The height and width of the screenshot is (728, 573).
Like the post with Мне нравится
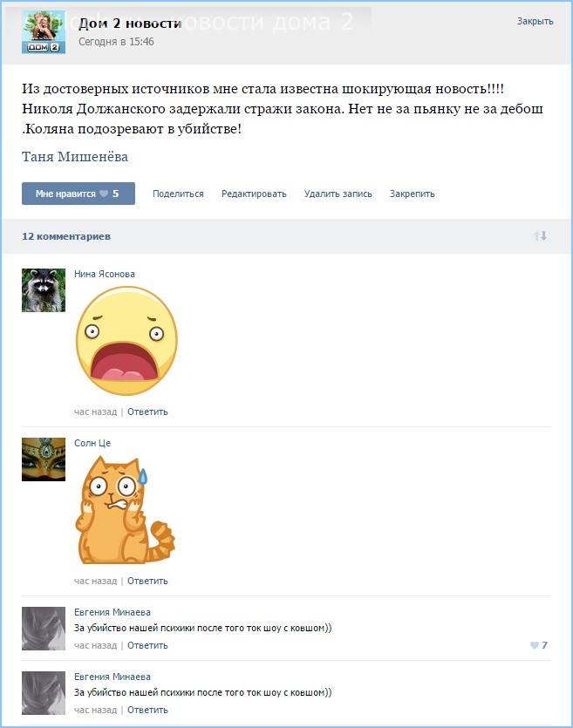coord(78,194)
